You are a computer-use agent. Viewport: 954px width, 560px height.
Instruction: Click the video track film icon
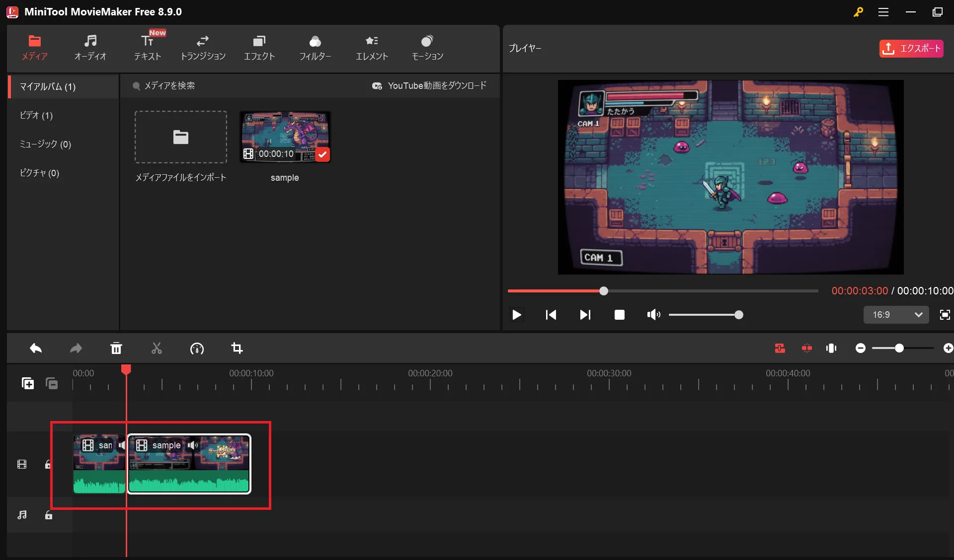pos(22,464)
